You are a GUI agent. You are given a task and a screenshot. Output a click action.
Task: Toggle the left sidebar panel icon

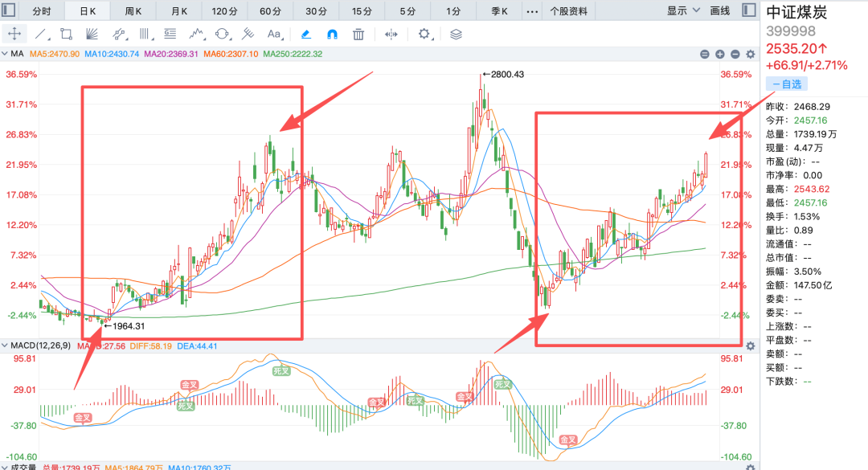pos(9,10)
